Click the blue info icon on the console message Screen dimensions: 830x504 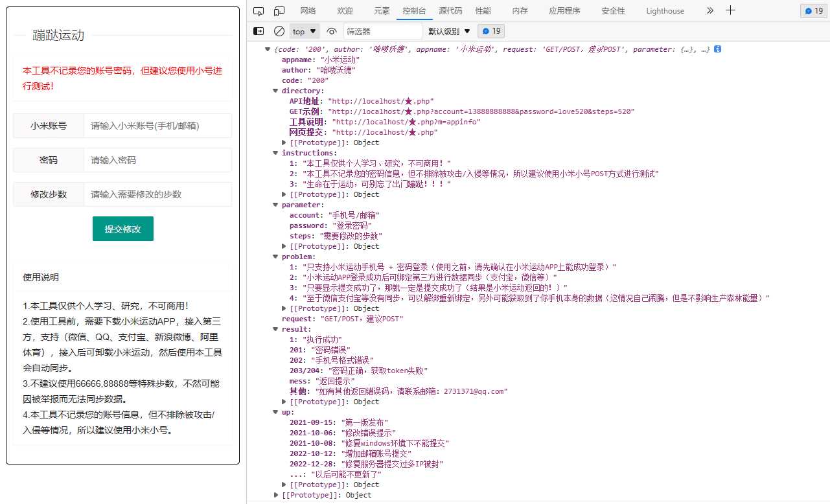coord(718,49)
